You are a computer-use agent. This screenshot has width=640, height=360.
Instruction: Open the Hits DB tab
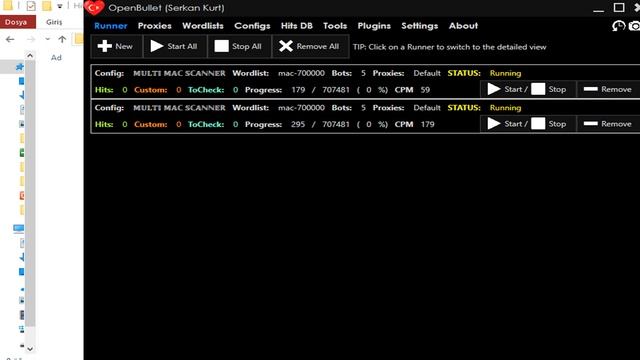coord(297,26)
